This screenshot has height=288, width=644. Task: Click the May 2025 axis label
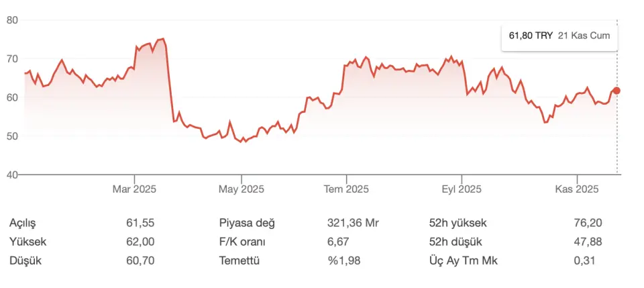pyautogui.click(x=241, y=189)
